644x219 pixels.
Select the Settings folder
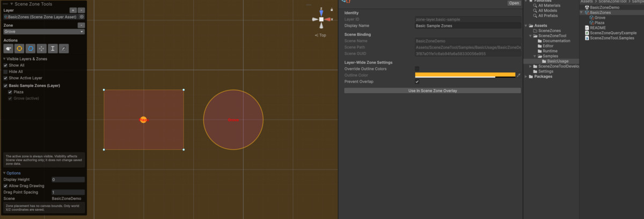click(x=542, y=71)
